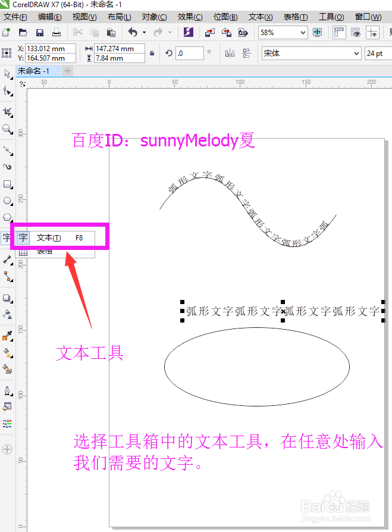Viewport: 392px width, 532px height.
Task: Select the Shape edit tool
Action: click(x=8, y=91)
